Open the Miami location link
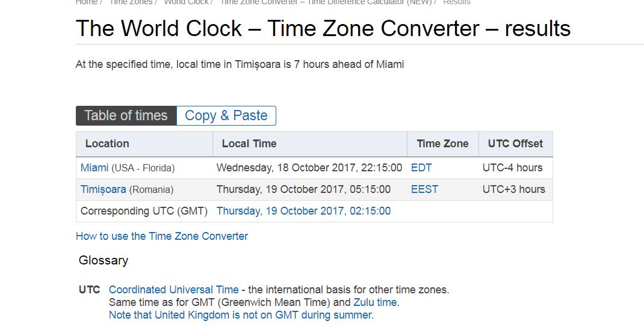This screenshot has height=333, width=644. click(94, 168)
